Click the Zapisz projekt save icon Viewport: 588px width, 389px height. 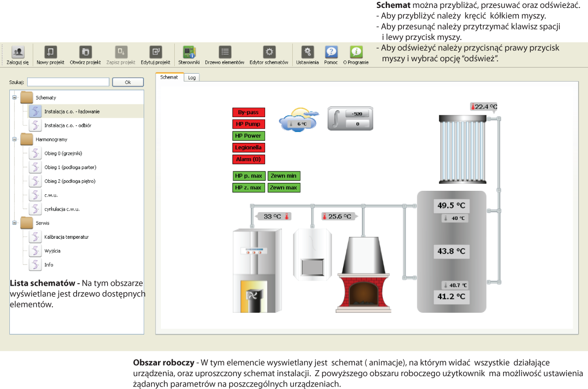click(x=121, y=52)
